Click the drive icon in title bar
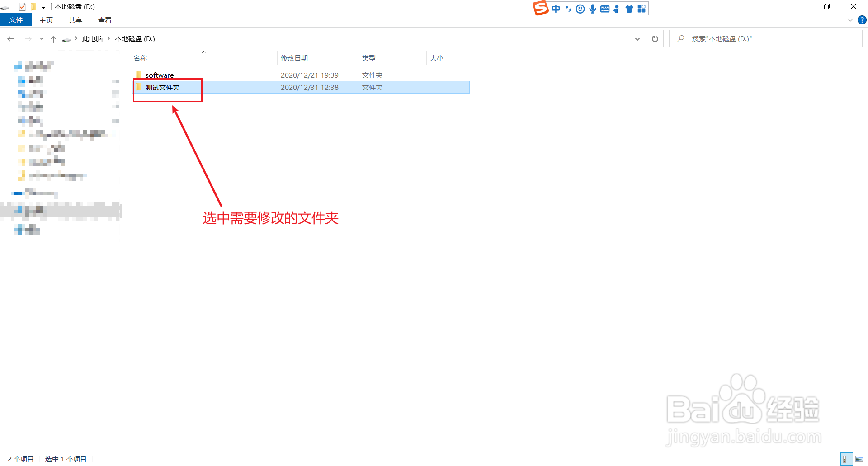This screenshot has width=868, height=466. [5, 7]
